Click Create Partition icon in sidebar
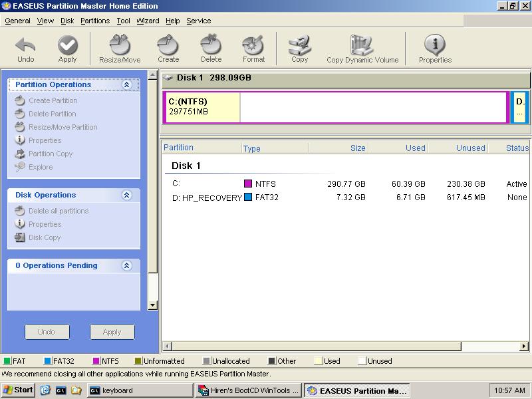 (20, 100)
